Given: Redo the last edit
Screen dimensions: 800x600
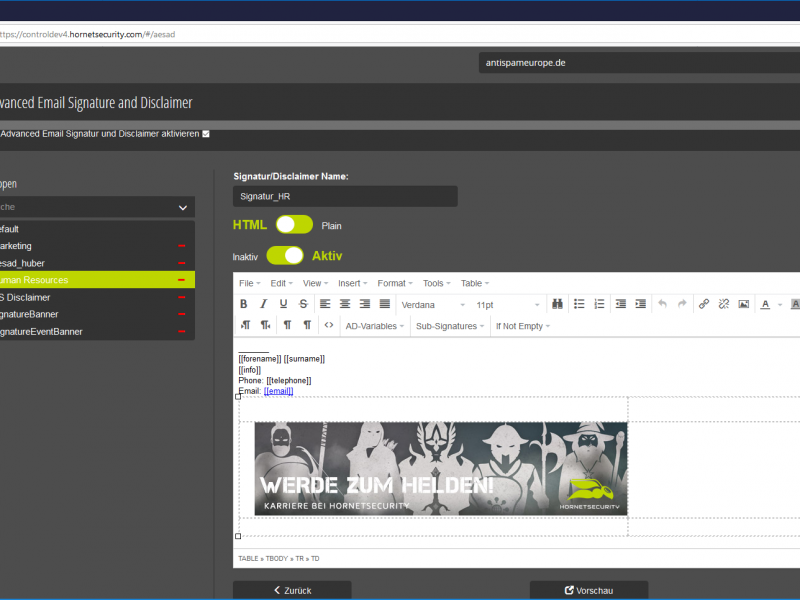Looking at the screenshot, I should coord(682,304).
